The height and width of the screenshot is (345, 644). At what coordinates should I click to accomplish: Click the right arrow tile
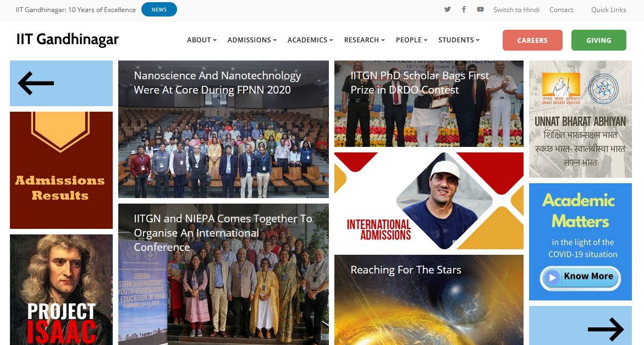(580, 326)
